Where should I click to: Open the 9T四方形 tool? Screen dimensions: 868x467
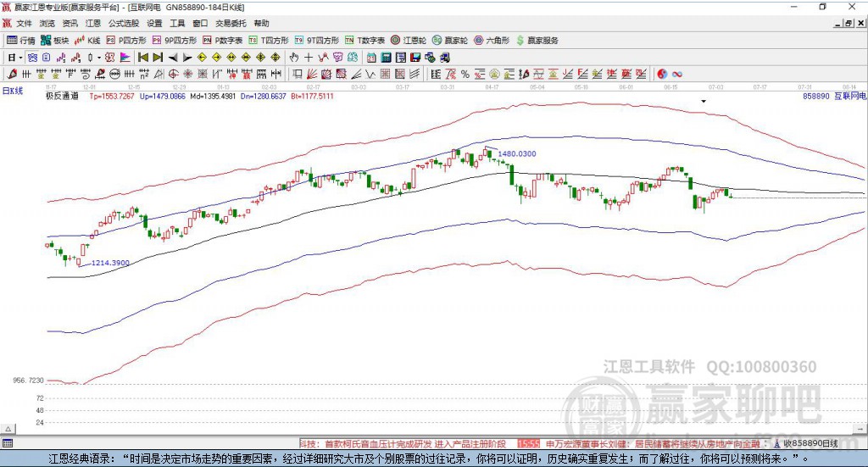(x=317, y=41)
